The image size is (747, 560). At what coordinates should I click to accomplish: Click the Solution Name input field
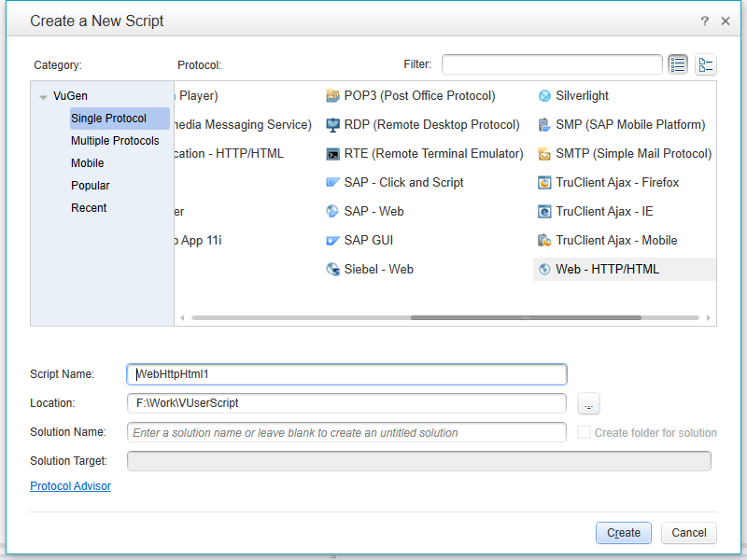click(x=346, y=432)
